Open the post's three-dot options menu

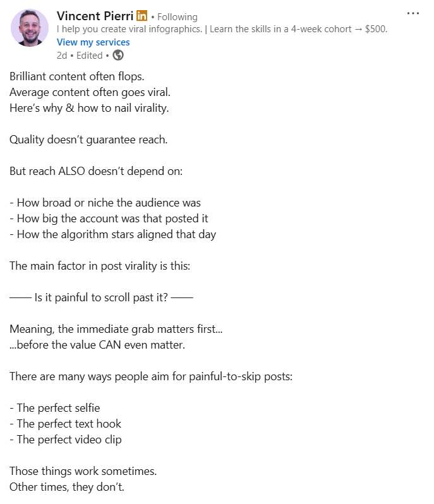413,13
